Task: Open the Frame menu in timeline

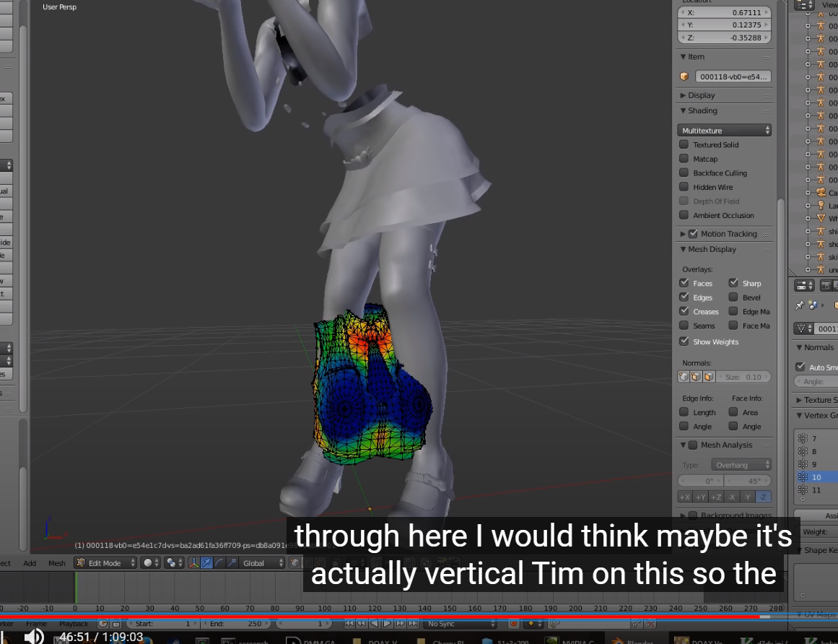Action: (x=36, y=624)
